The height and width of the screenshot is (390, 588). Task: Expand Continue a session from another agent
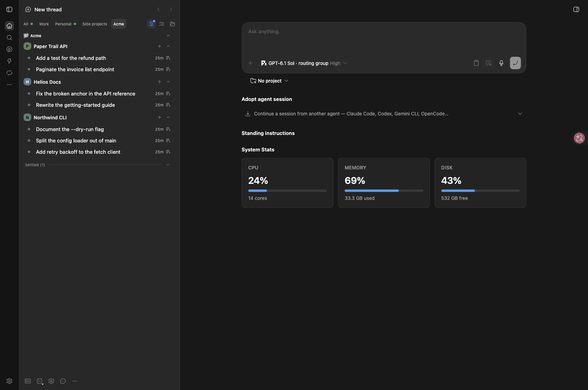(x=384, y=114)
